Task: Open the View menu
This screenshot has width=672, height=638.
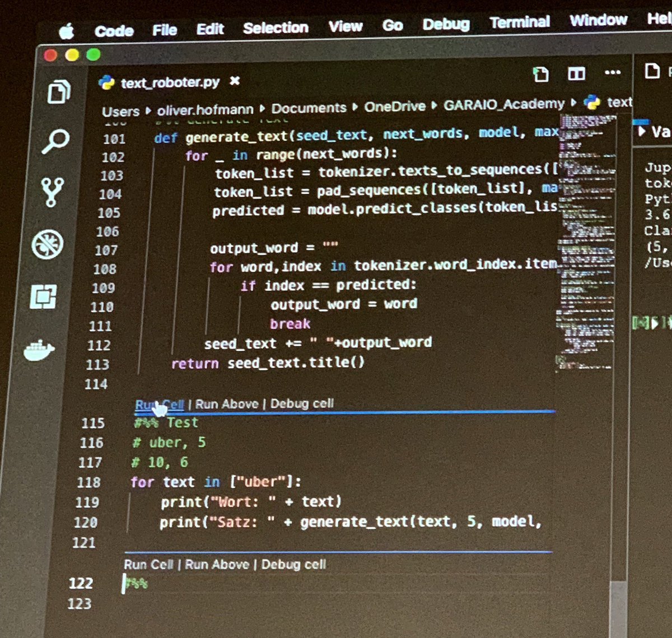Action: point(346,26)
